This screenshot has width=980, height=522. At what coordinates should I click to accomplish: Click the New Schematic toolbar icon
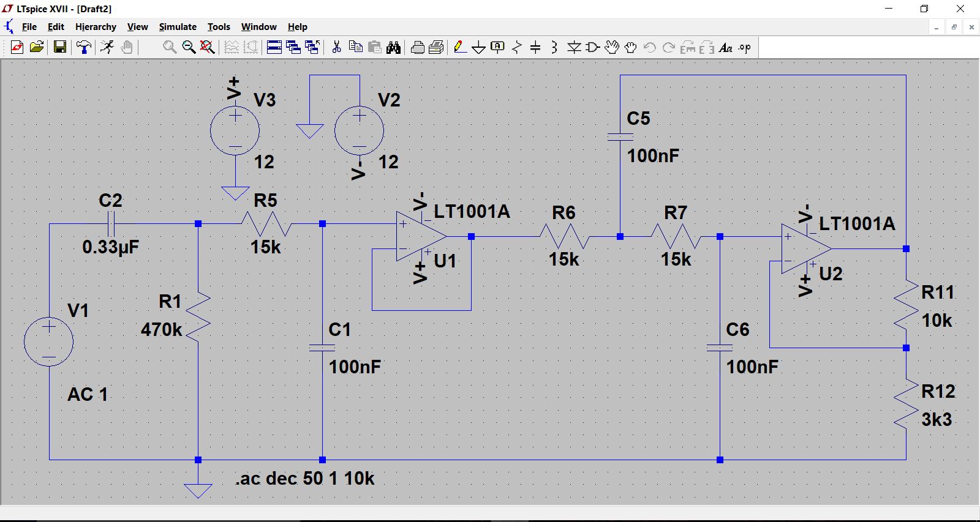[17, 47]
